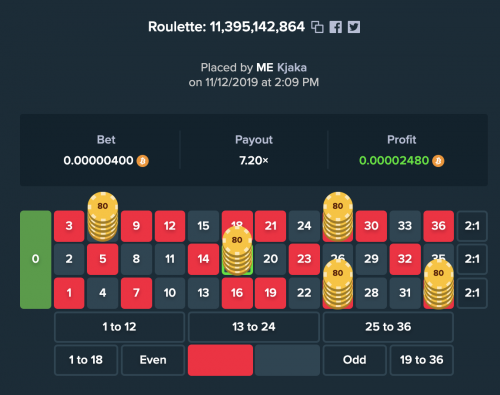This screenshot has height=395, width=500.
Task: Bet on black number 15
Action: pos(203,226)
